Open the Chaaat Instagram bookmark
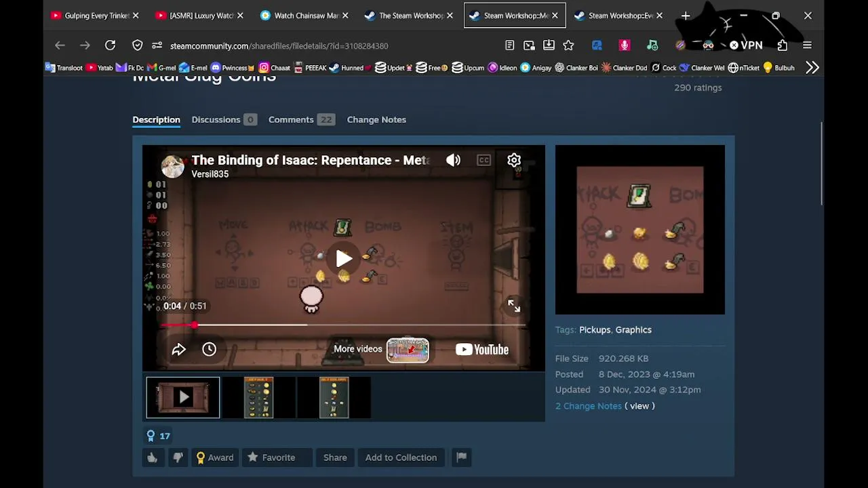The height and width of the screenshot is (488, 868). click(275, 68)
